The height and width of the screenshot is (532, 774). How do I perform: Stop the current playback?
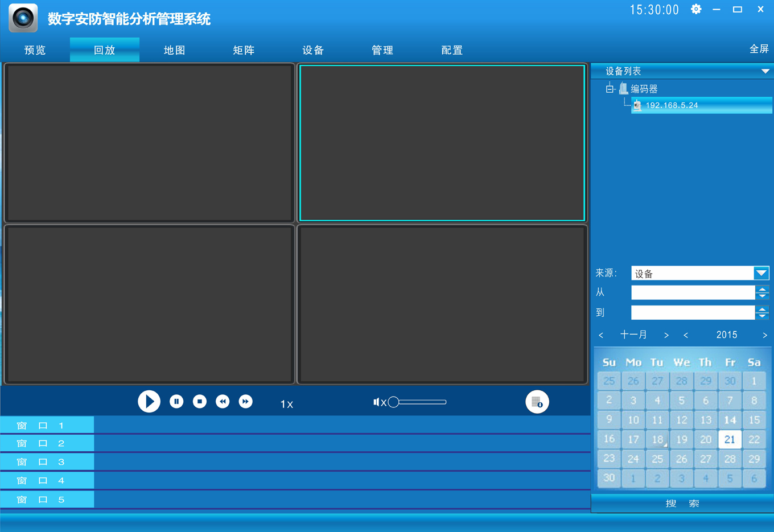point(199,401)
